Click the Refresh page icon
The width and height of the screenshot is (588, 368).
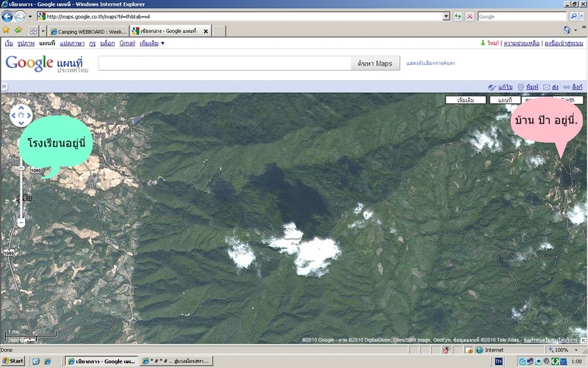click(458, 16)
